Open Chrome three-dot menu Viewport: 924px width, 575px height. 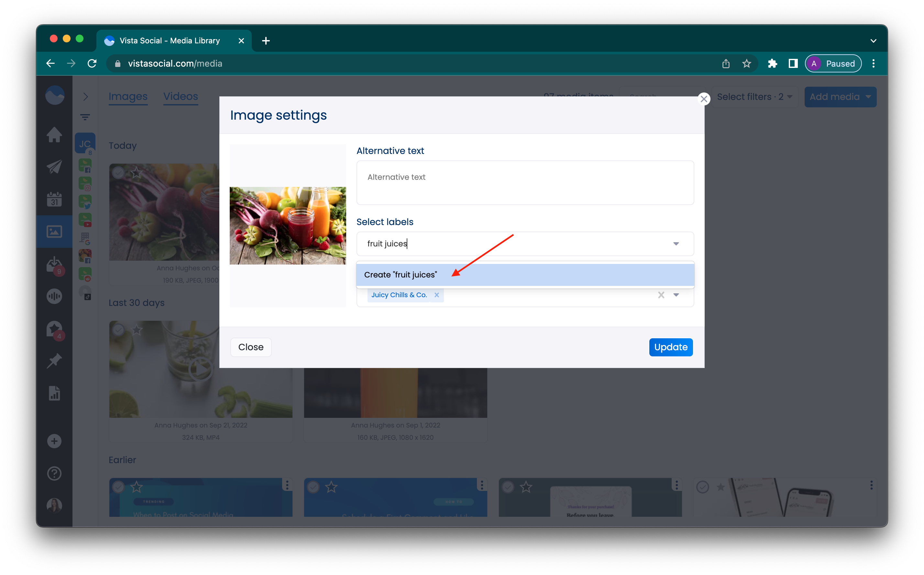click(873, 63)
